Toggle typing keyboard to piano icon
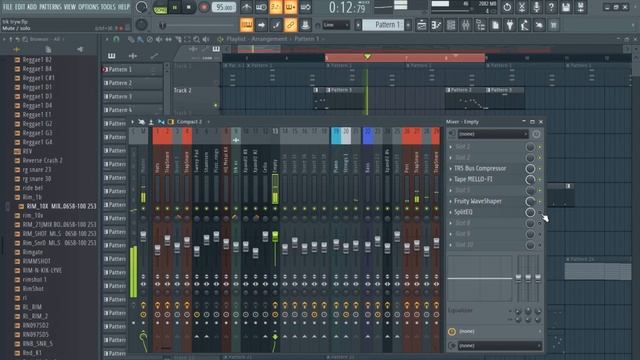Image resolution: width=640 pixels, height=360 pixels. [x=247, y=25]
